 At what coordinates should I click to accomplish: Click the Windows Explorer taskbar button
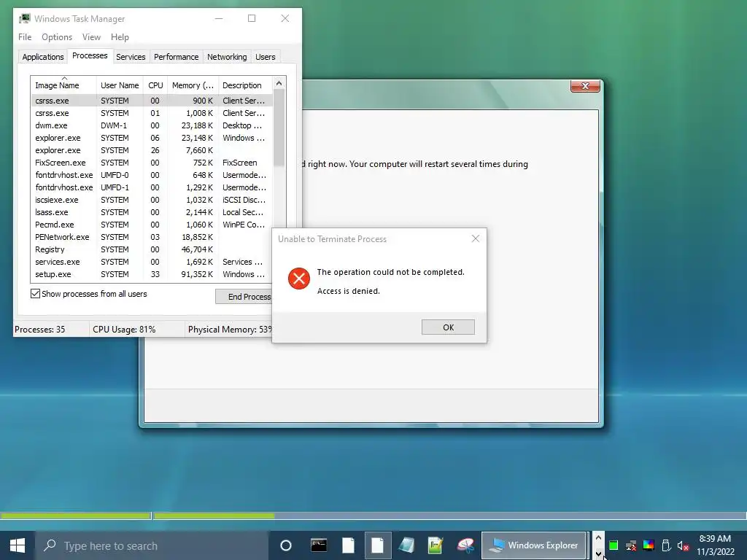[x=533, y=545]
